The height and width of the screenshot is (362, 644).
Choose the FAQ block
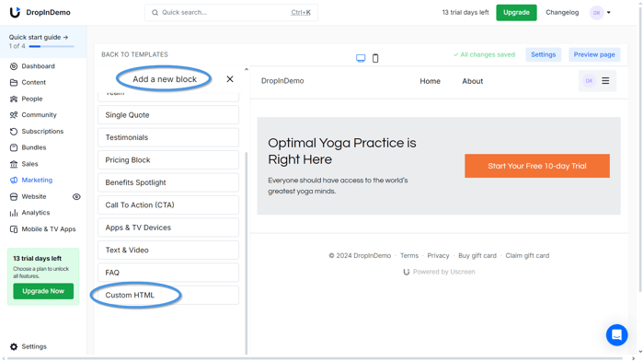[168, 273]
